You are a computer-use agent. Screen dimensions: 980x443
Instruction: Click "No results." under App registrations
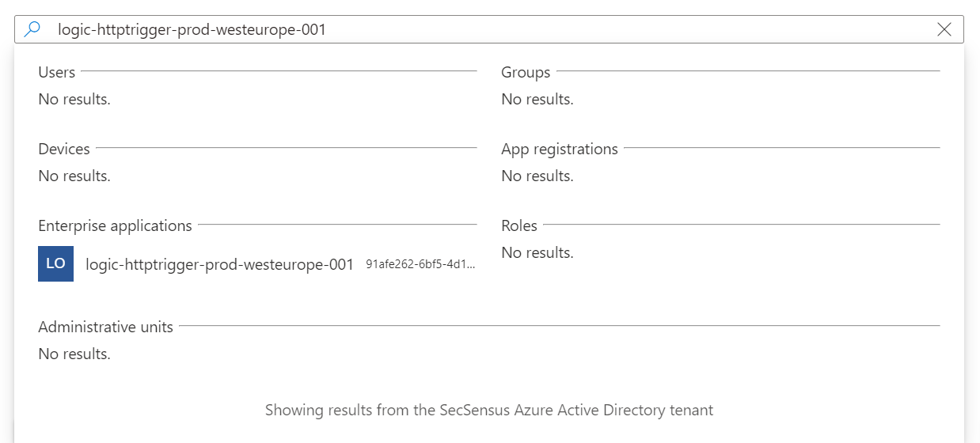click(x=537, y=176)
